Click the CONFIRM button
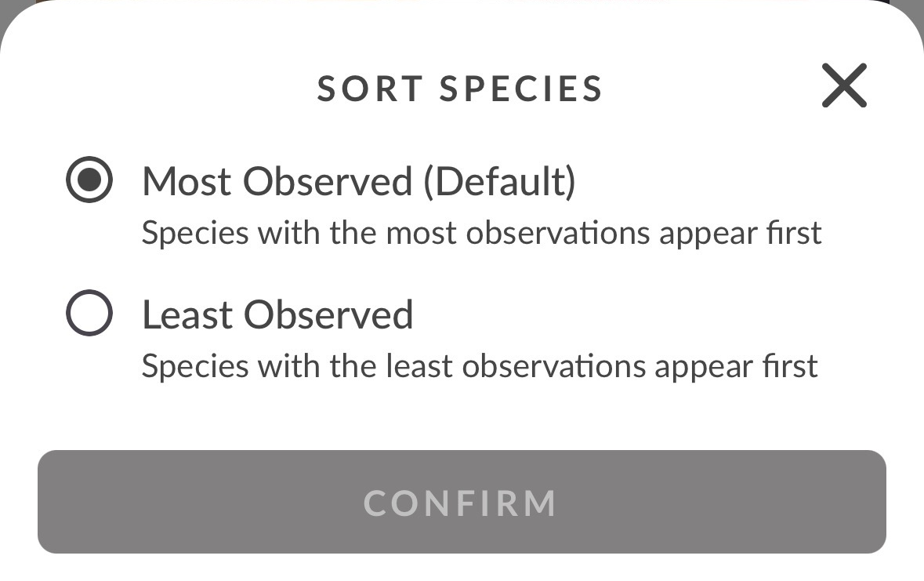 pos(462,502)
